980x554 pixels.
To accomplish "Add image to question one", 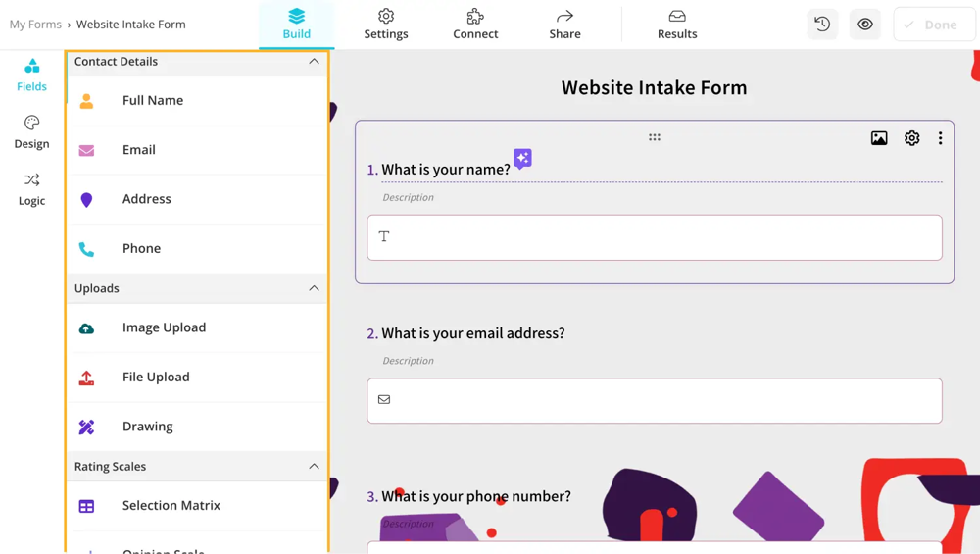I will tap(879, 138).
